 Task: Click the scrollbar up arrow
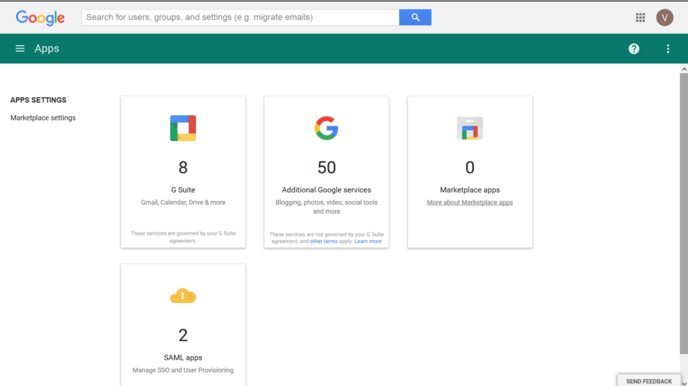(684, 69)
